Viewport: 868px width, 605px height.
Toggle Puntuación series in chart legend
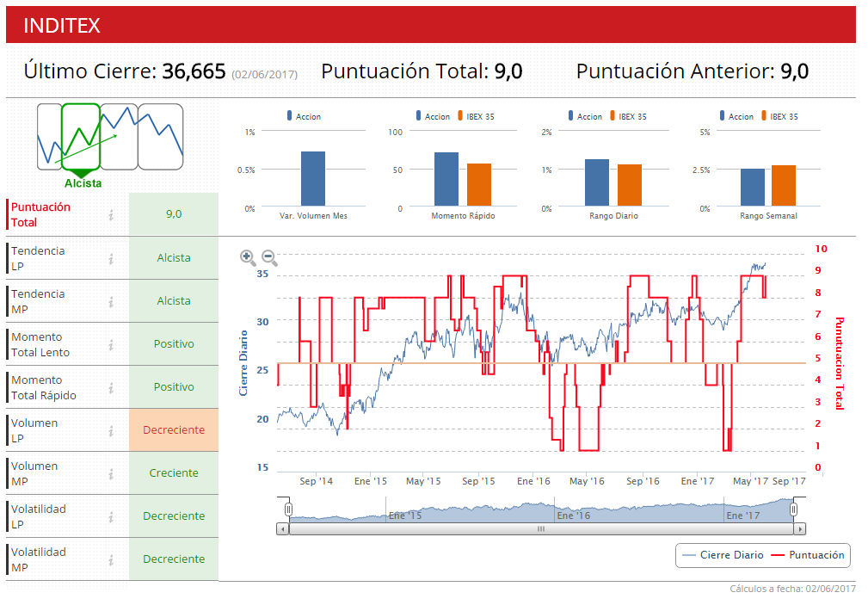click(808, 555)
